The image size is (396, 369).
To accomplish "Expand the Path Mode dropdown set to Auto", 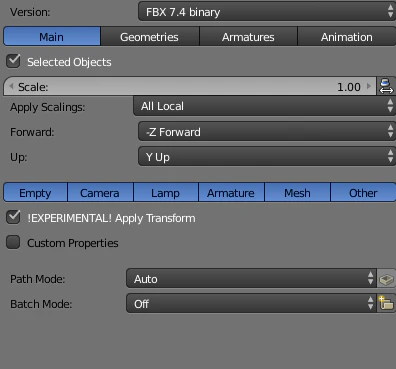I will pyautogui.click(x=251, y=278).
